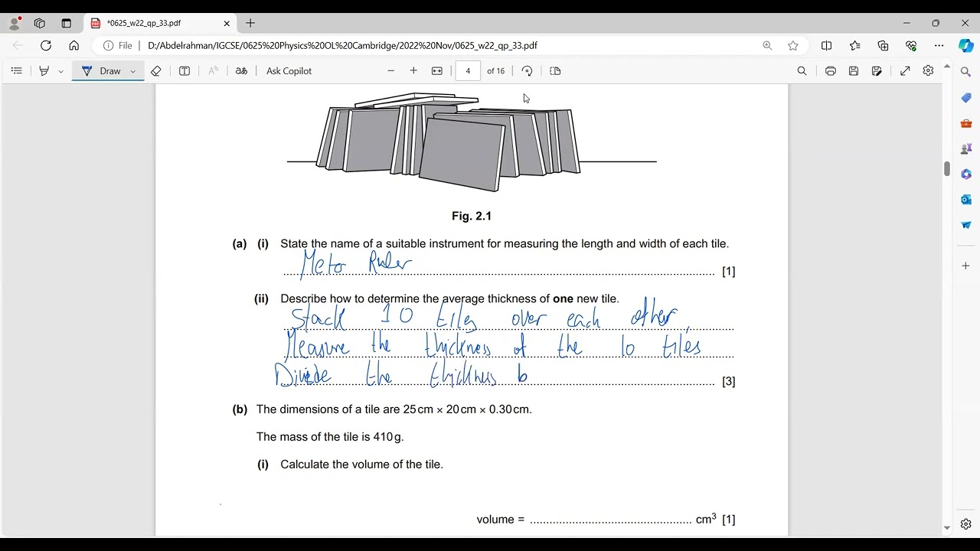Save the PDF file
This screenshot has width=980, height=551.
coord(854,70)
